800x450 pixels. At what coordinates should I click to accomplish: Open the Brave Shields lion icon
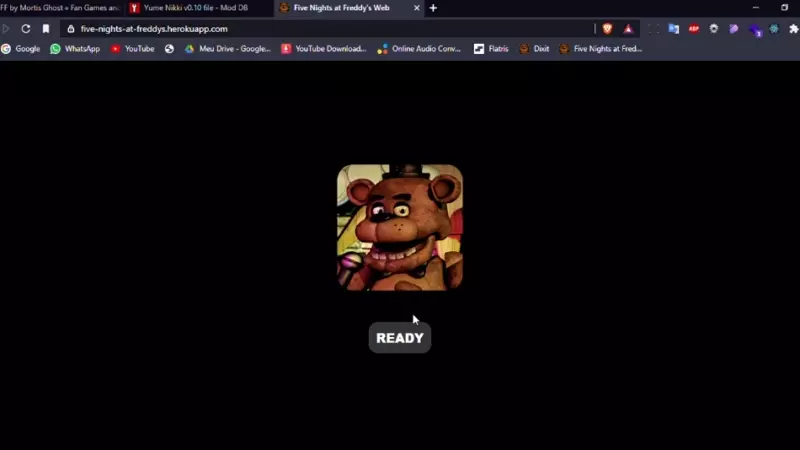607,29
